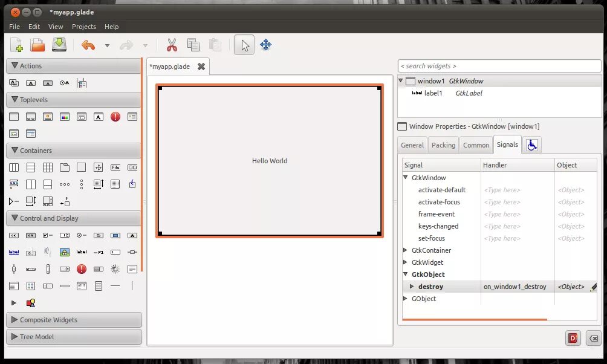Click the clear property button

tap(594, 339)
